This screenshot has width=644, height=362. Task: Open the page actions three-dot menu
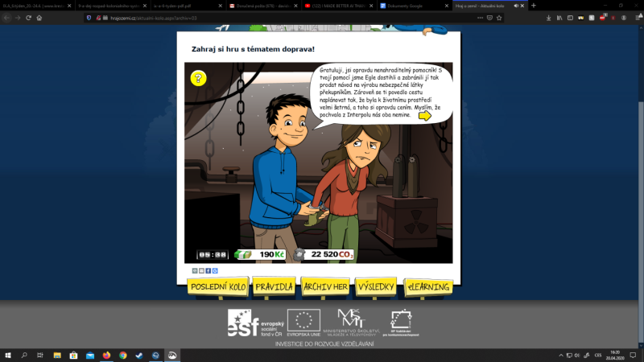(x=480, y=18)
